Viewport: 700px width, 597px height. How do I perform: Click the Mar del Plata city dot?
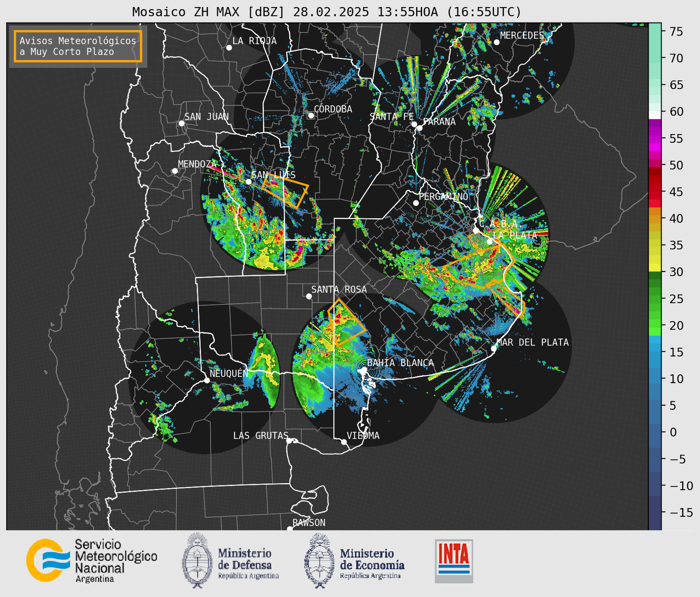494,349
